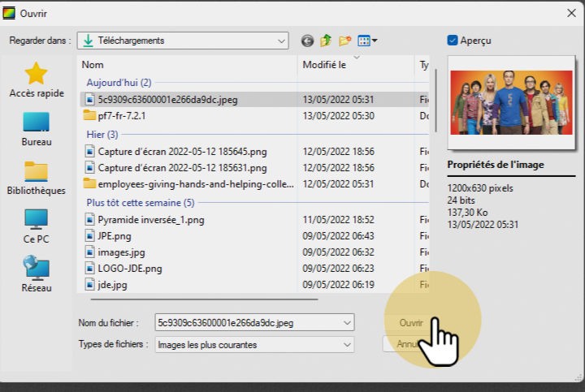
Task: Collapse the Aujourd'hui (2) group
Action: (x=119, y=82)
